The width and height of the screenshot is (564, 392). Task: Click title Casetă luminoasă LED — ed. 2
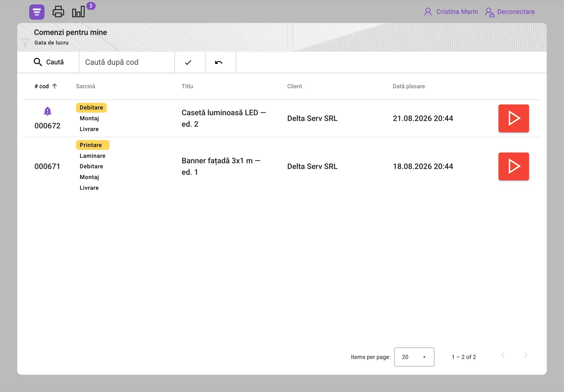[x=224, y=118]
